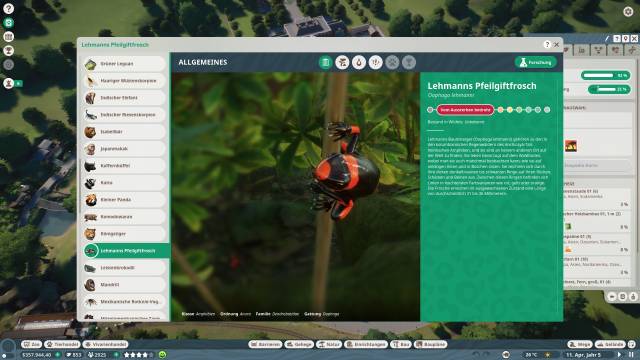Select Mexikanische Rotknie-Vogelspinne entry
The width and height of the screenshot is (640, 360).
pos(124,302)
